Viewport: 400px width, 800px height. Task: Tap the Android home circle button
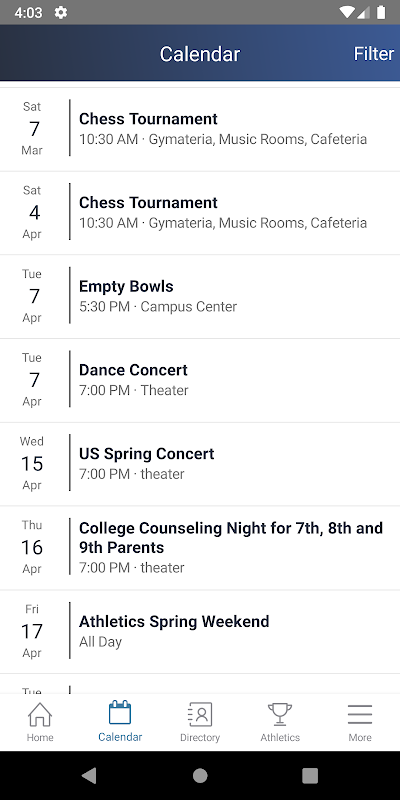pos(200,776)
